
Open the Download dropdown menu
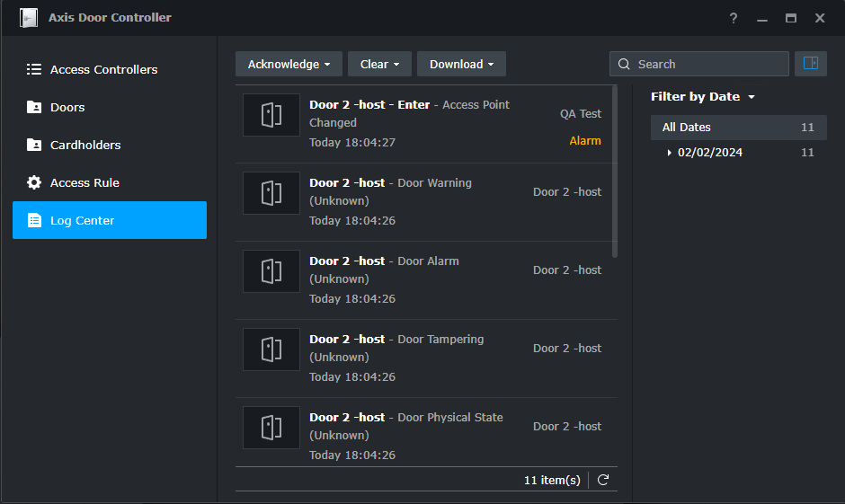(461, 64)
